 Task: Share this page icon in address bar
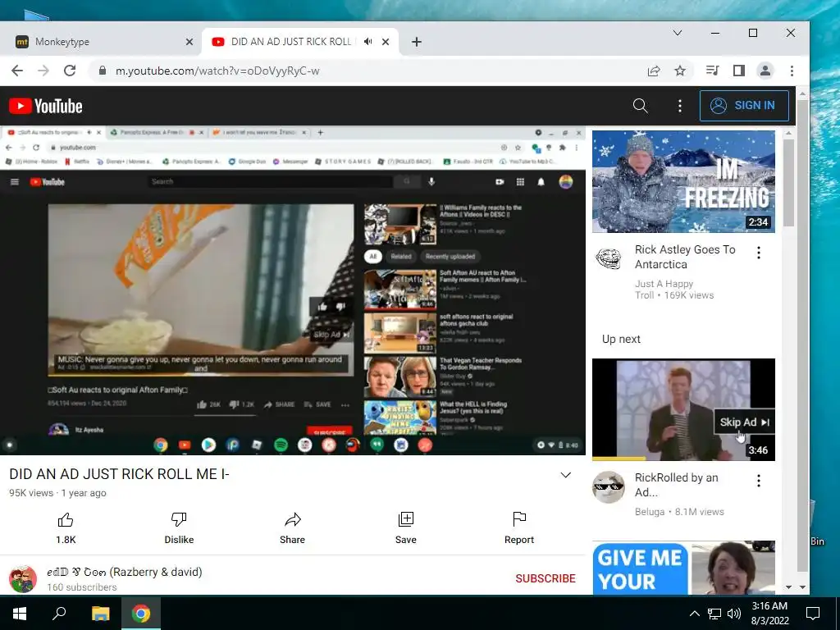click(x=654, y=71)
